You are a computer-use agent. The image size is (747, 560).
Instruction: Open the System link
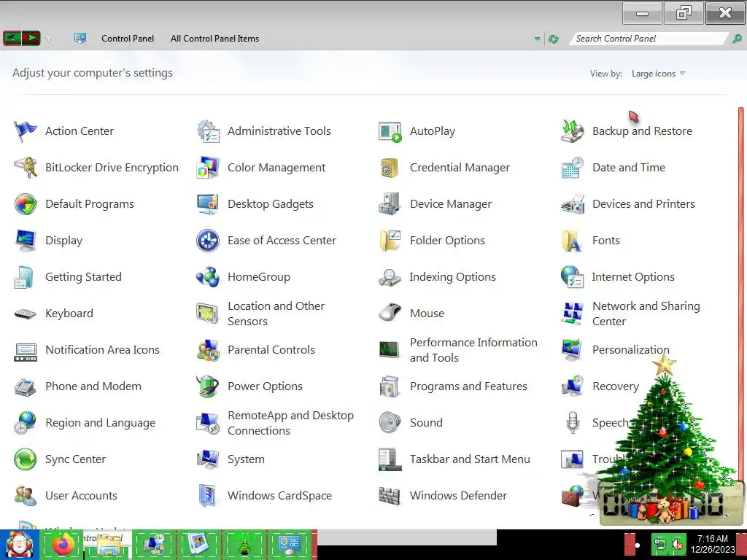pyautogui.click(x=246, y=459)
